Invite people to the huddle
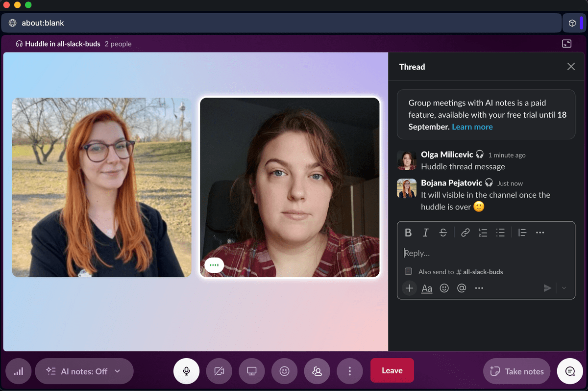 pos(317,371)
